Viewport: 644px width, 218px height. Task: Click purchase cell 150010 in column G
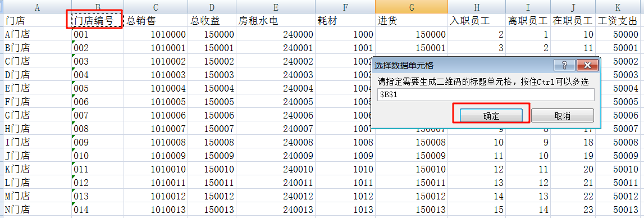pos(411,169)
